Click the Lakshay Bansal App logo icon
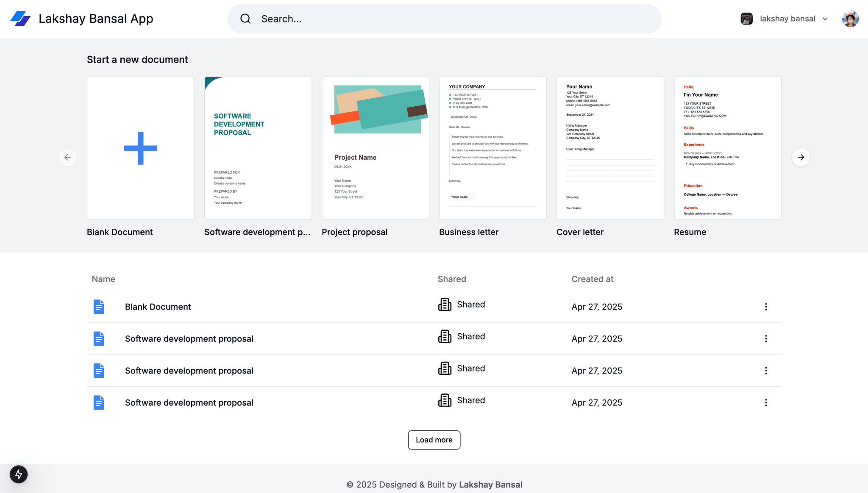This screenshot has height=493, width=868. pos(20,19)
